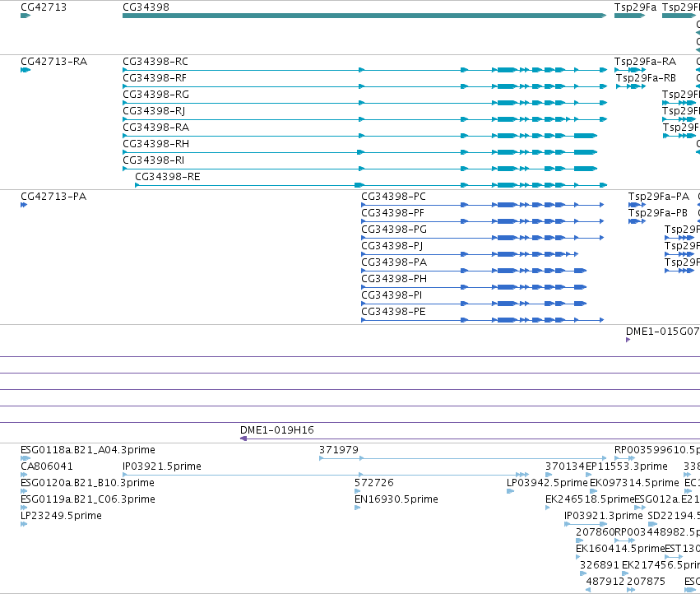Select cDNA 572726
The width and height of the screenshot is (700, 594).
pyautogui.click(x=374, y=483)
